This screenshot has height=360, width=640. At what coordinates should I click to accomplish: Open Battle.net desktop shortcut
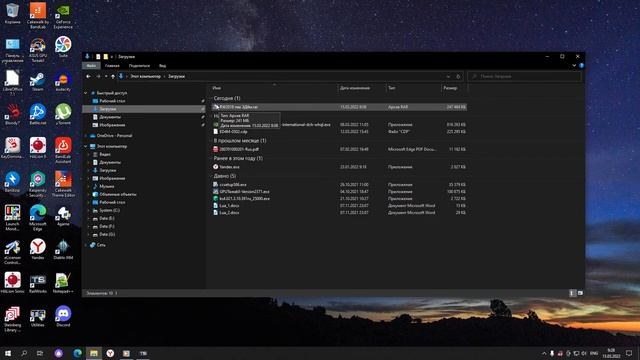click(38, 114)
